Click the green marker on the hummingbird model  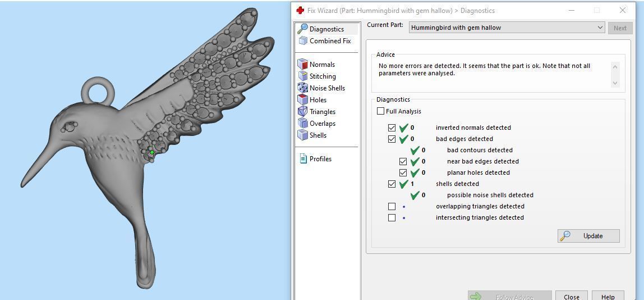click(152, 152)
